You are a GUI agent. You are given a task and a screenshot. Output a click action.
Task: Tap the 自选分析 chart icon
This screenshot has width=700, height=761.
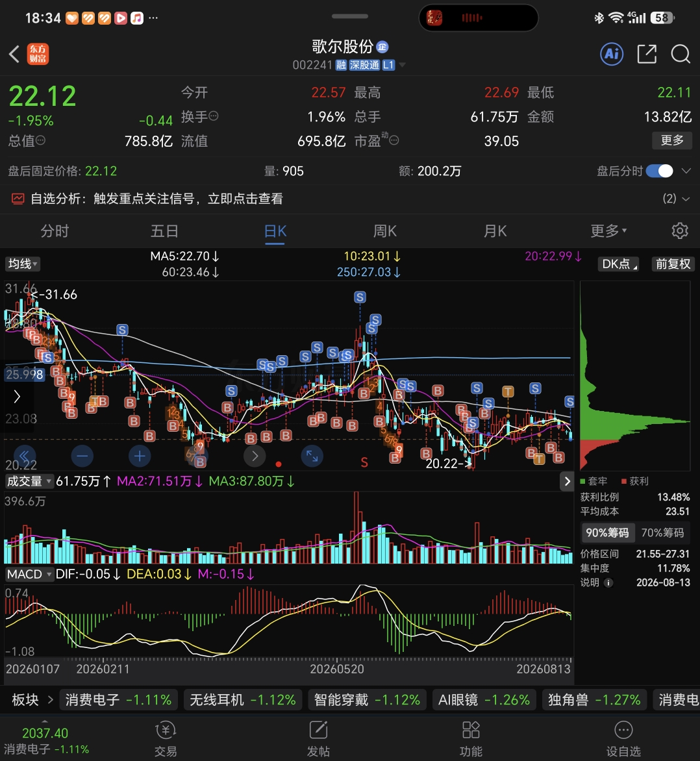point(18,199)
